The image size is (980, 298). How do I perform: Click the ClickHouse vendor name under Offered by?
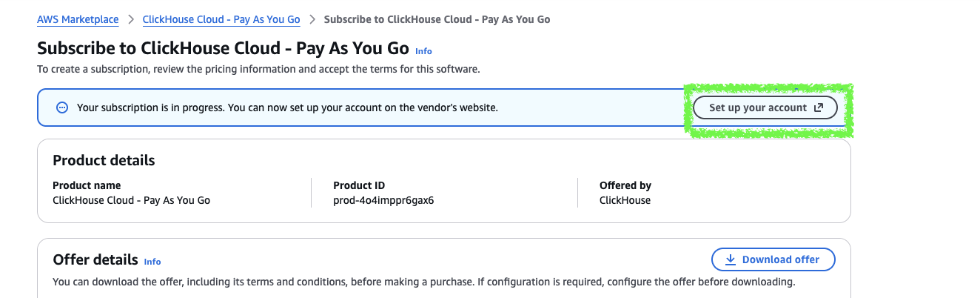[x=625, y=200]
